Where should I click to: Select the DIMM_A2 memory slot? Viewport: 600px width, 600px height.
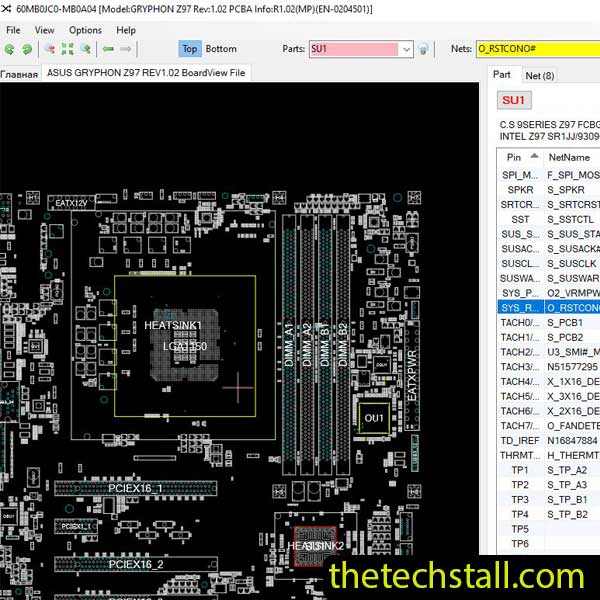coord(307,344)
